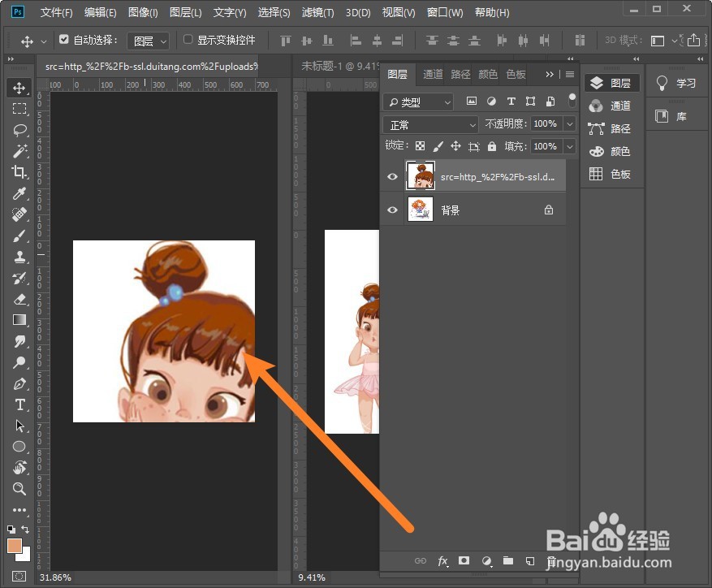The height and width of the screenshot is (588, 712).
Task: Toggle layer filtering on/off switch
Action: tap(572, 100)
